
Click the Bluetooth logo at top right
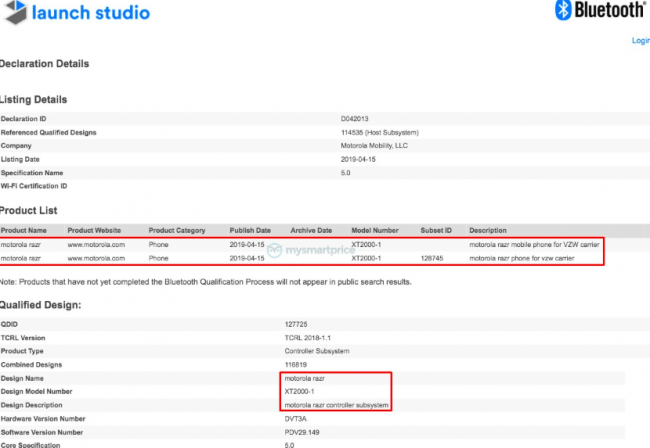598,11
